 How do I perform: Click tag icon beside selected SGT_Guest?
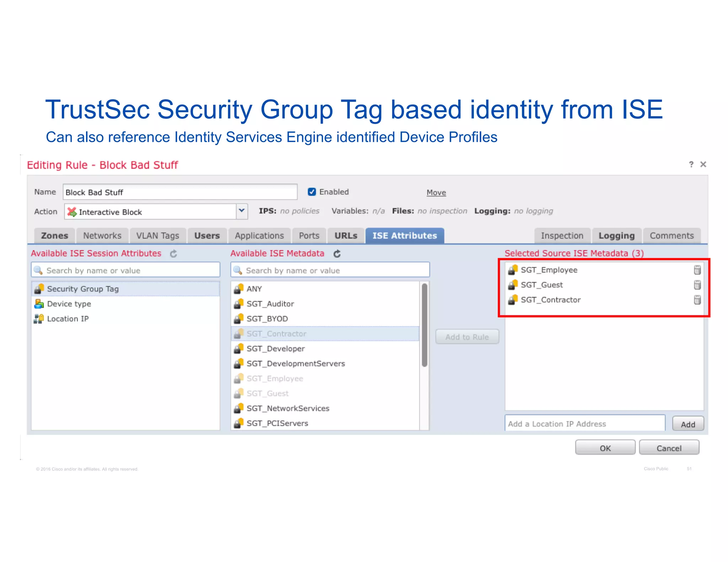(x=513, y=285)
